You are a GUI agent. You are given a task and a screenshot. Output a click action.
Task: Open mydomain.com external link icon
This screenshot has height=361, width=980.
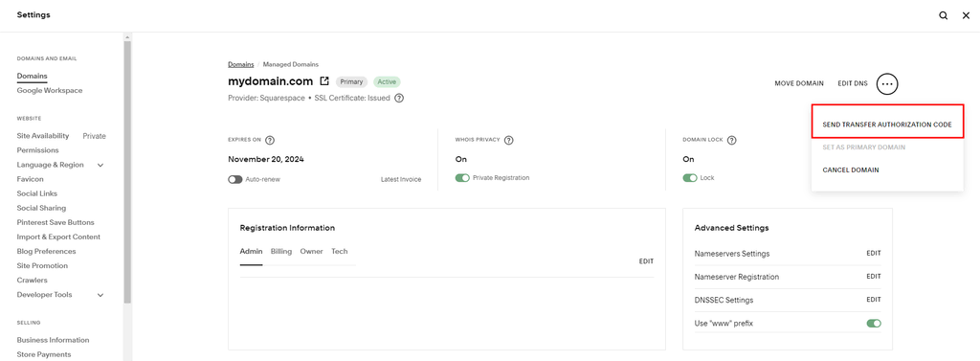click(324, 81)
